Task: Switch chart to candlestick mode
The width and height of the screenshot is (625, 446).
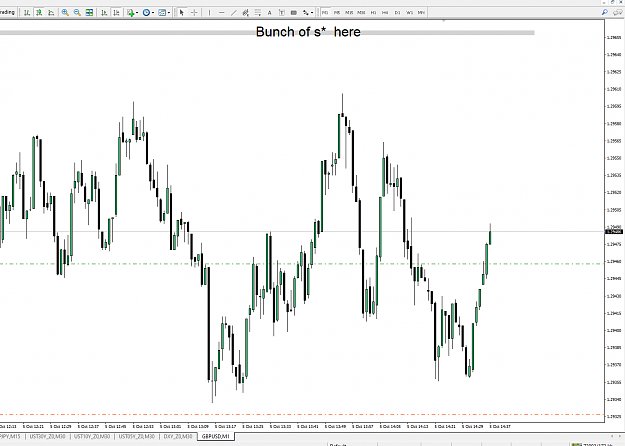Action: (x=39, y=13)
